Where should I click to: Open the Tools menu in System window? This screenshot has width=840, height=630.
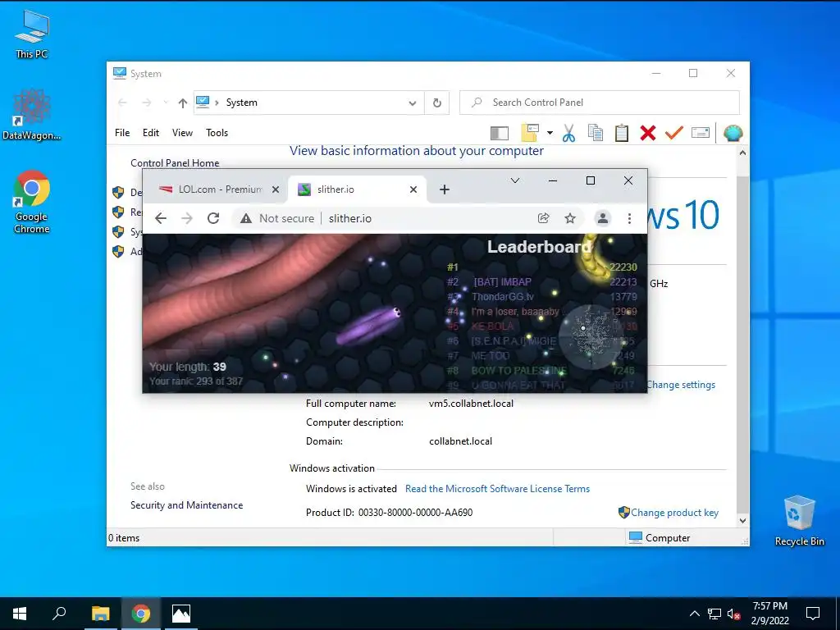(x=217, y=133)
